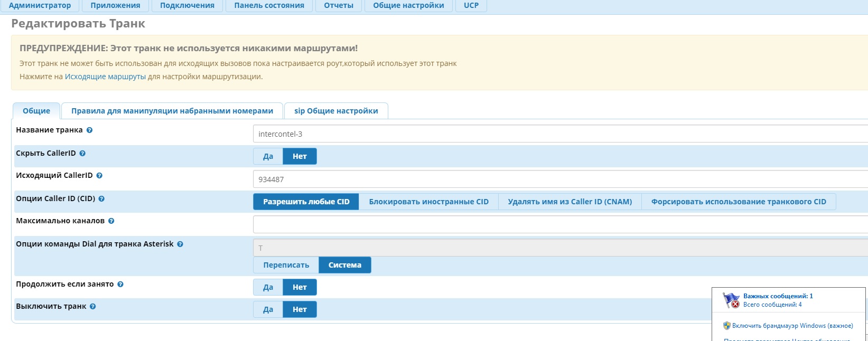Enable Выключить транк by choosing Да
Viewport: 868px width, 341px height.
pyautogui.click(x=268, y=309)
